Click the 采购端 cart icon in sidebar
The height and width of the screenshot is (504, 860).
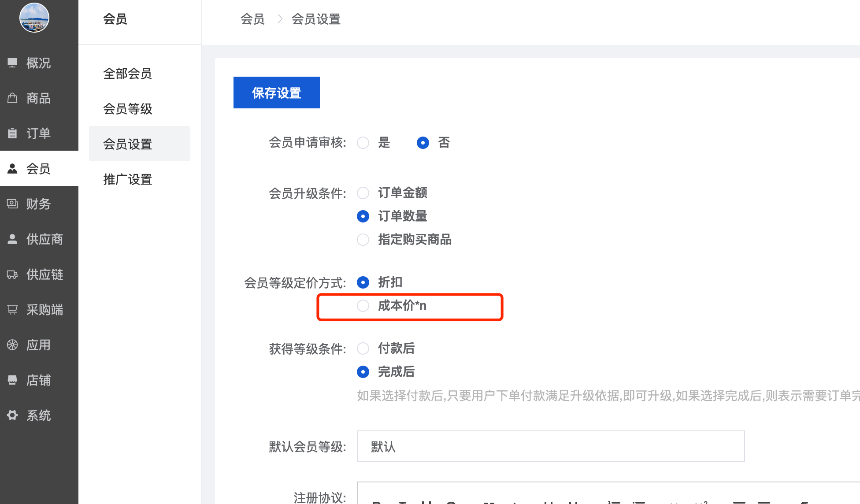pyautogui.click(x=12, y=310)
